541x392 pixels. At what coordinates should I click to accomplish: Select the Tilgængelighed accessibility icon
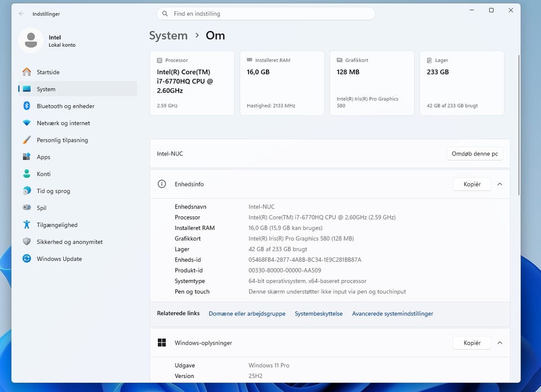coord(26,225)
